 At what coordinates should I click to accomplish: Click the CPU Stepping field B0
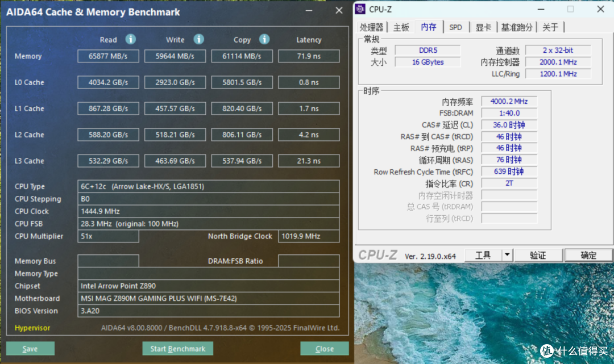pyautogui.click(x=208, y=199)
